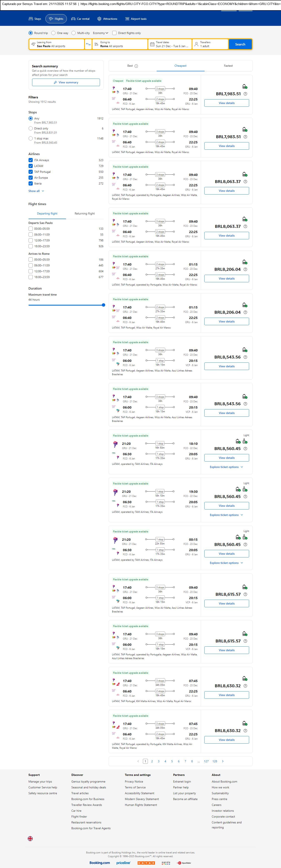
Task: Click the Leaving from Sao Paulo field
Action: (56, 44)
